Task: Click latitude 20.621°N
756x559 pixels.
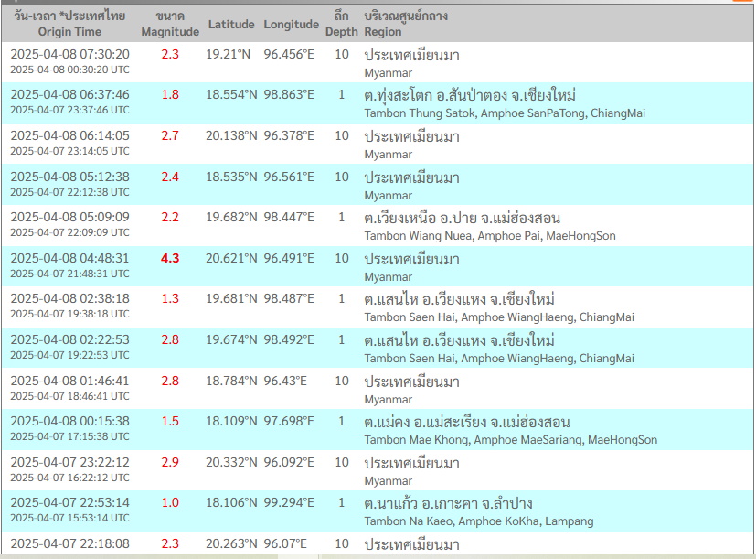Action: pyautogui.click(x=231, y=258)
